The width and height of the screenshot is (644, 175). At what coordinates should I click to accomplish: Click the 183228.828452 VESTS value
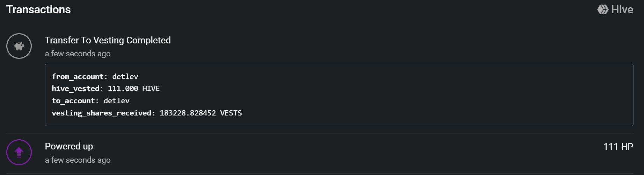coord(200,113)
